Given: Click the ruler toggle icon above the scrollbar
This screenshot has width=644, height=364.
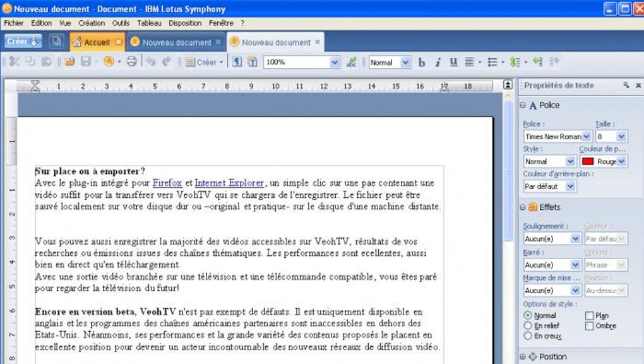Looking at the screenshot, I should 508,85.
